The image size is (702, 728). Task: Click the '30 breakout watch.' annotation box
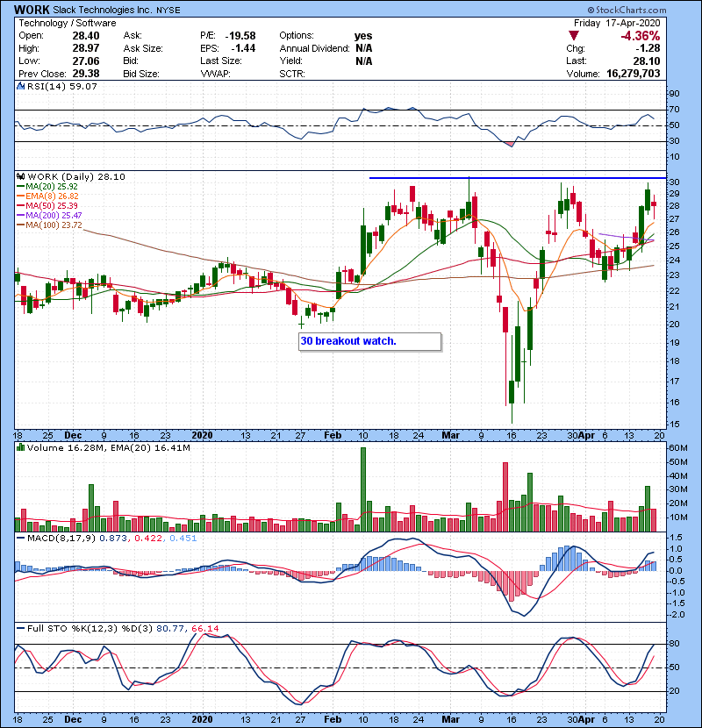369,341
